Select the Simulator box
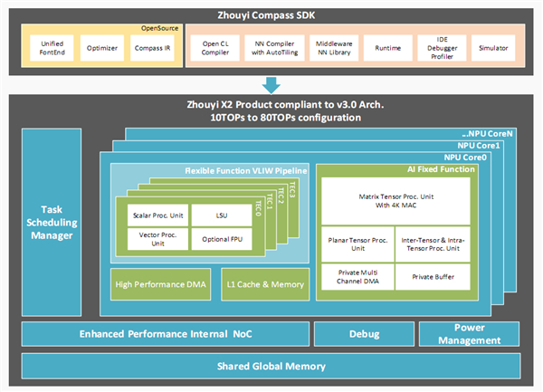The height and width of the screenshot is (392, 543). 493,48
